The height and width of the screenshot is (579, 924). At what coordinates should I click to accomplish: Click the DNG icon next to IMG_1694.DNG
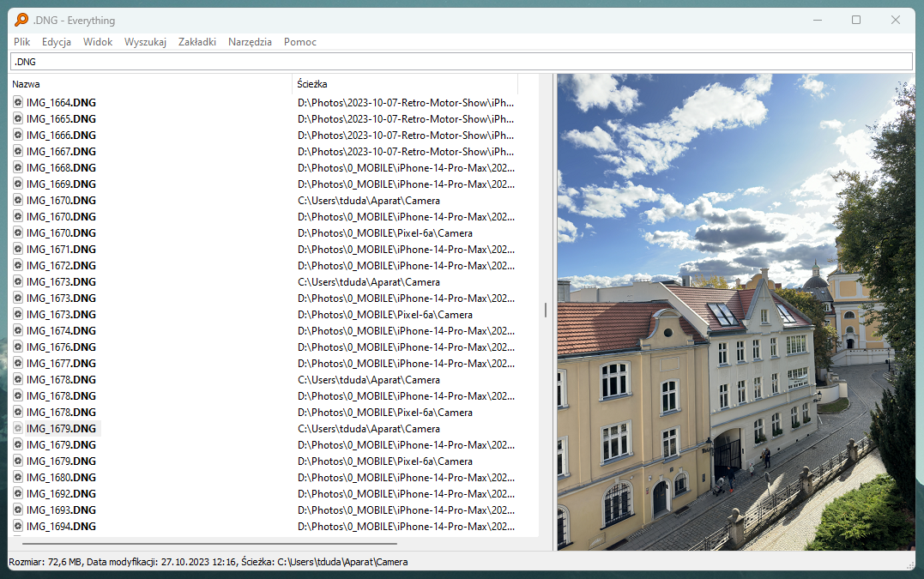pos(17,526)
